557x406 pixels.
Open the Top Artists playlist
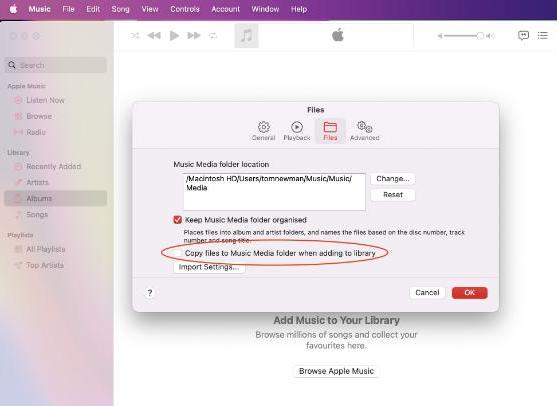click(56, 265)
